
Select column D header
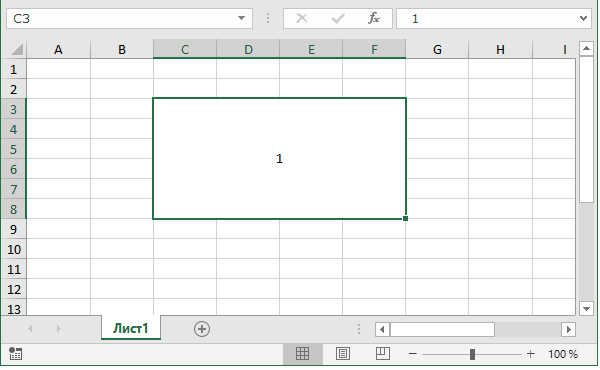click(248, 49)
